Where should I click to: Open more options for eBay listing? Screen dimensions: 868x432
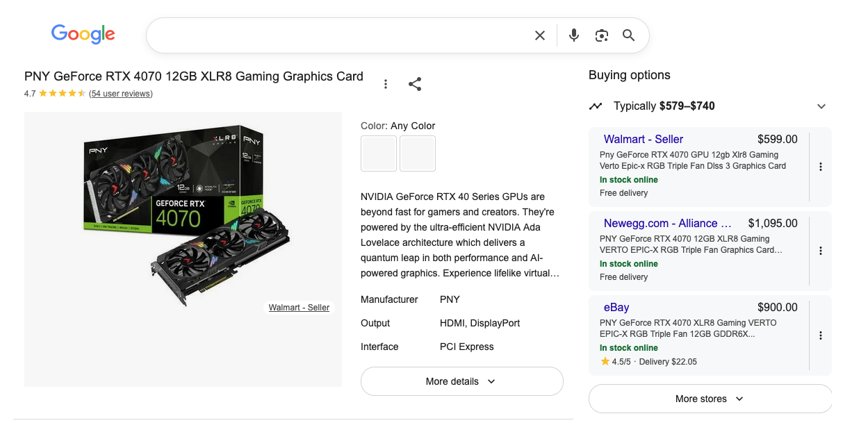pyautogui.click(x=820, y=335)
